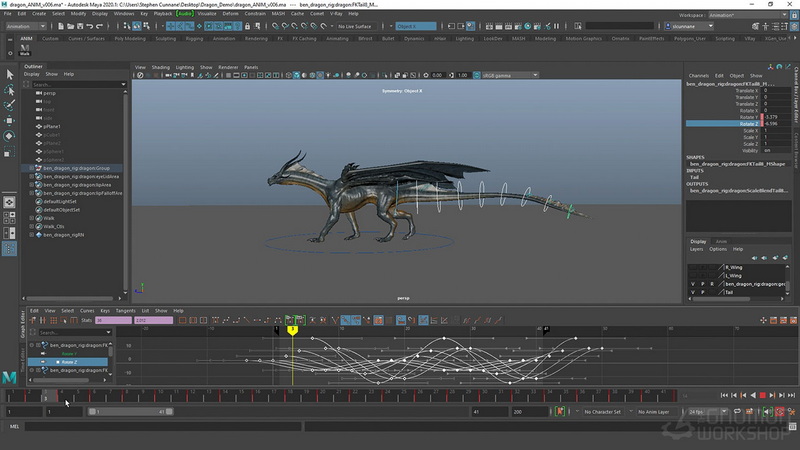Click the yellow current time marker in graph editor
Image resolution: width=800 pixels, height=450 pixels.
(292, 331)
